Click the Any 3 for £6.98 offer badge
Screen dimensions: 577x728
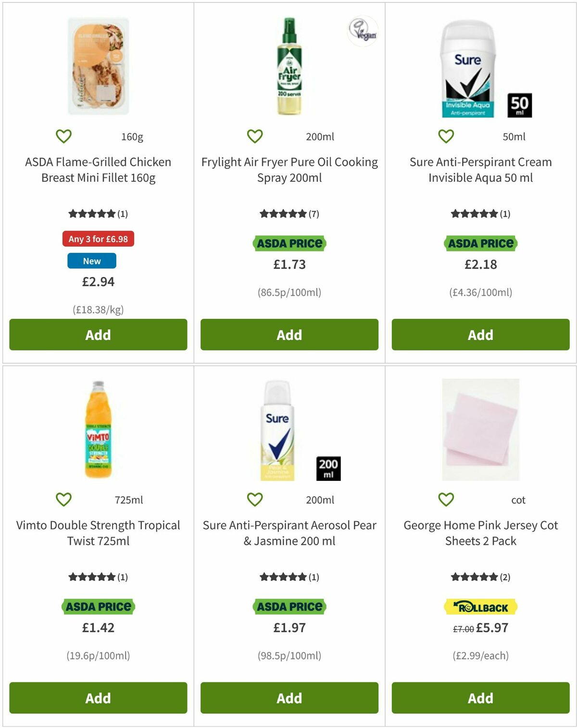[98, 239]
